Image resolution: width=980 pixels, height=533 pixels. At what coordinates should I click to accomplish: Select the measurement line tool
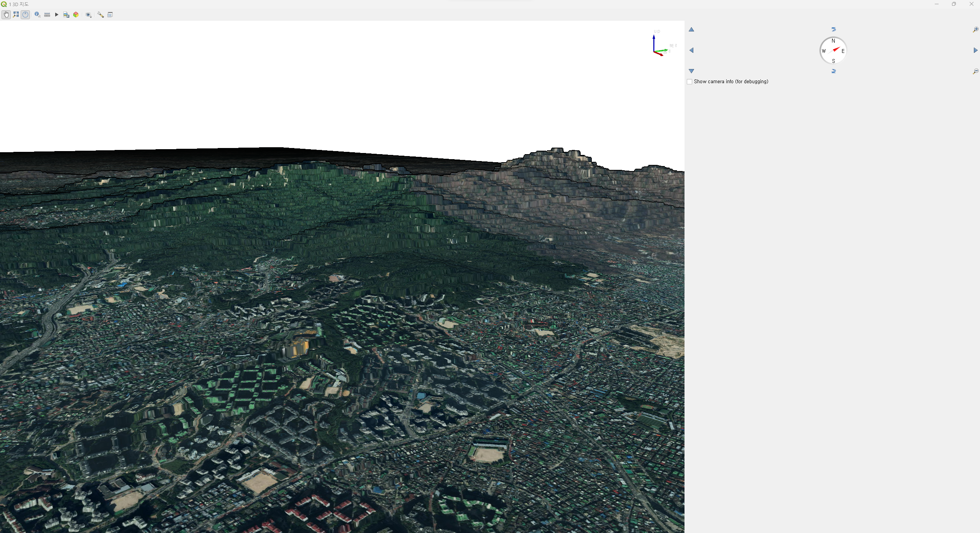point(47,15)
